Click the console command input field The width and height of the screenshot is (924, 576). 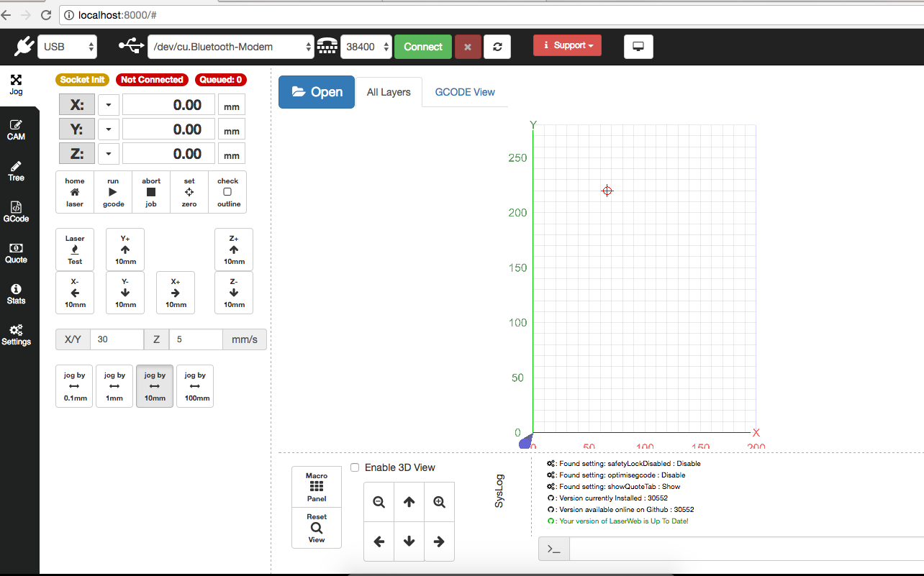[746, 549]
